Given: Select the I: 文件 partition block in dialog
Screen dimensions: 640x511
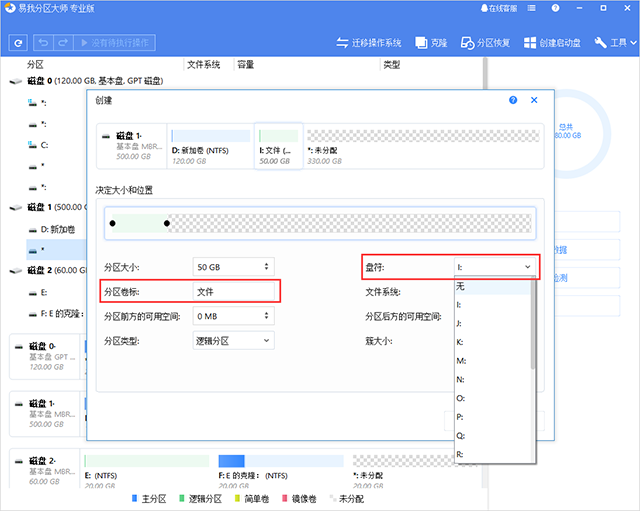Looking at the screenshot, I should coord(277,143).
